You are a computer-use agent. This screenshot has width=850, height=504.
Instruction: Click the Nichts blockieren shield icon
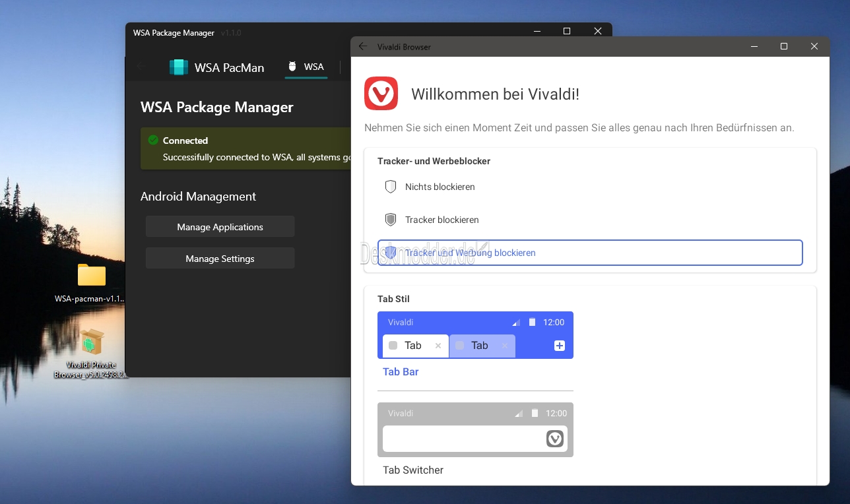point(391,187)
